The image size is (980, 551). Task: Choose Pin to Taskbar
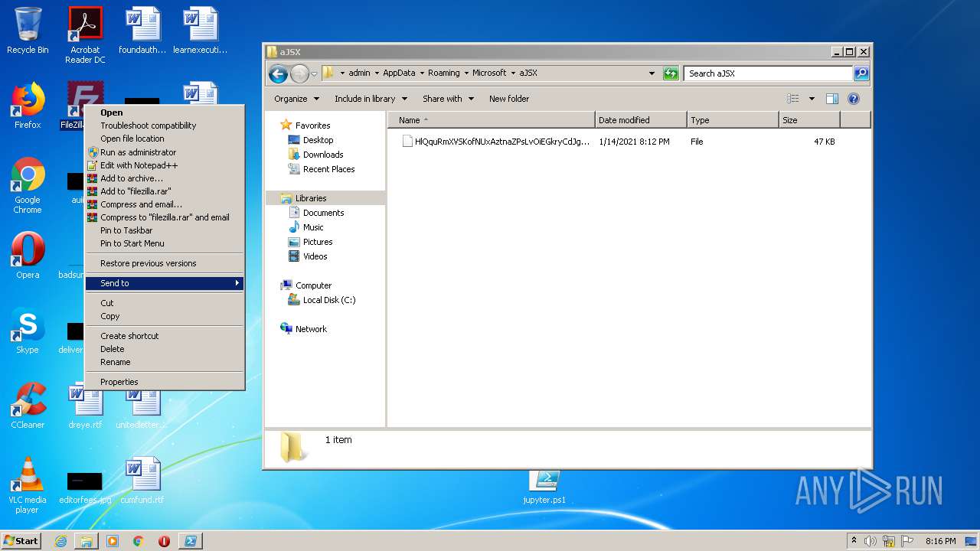[165, 230]
